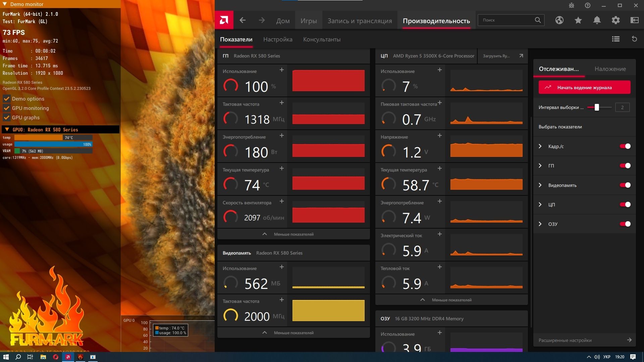Open notifications bell icon

tap(597, 20)
